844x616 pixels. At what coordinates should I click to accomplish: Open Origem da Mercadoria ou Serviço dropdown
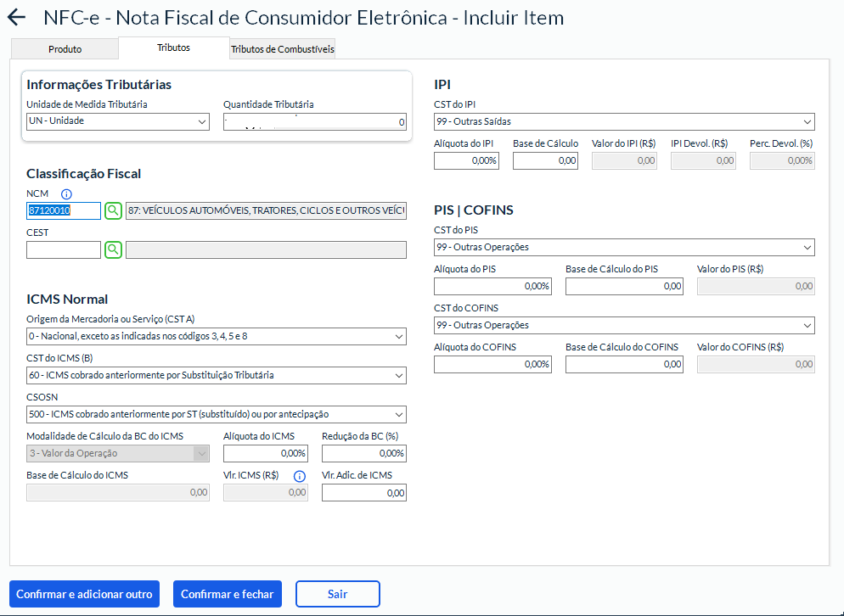tap(216, 337)
